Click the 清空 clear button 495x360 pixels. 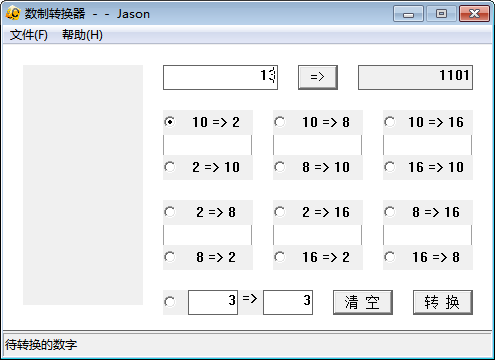coord(363,302)
